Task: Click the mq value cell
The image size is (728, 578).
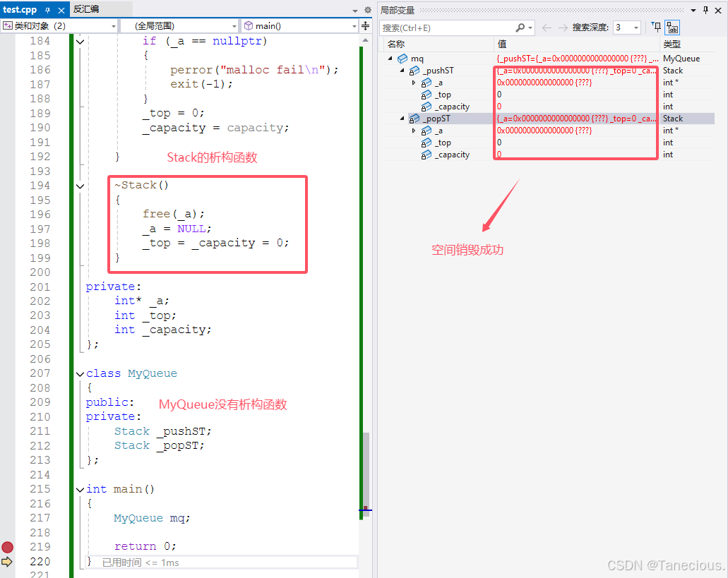Action: (x=577, y=59)
